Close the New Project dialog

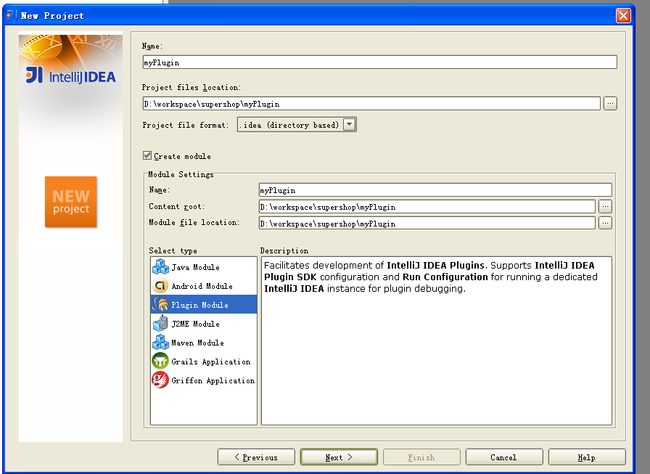(623, 16)
